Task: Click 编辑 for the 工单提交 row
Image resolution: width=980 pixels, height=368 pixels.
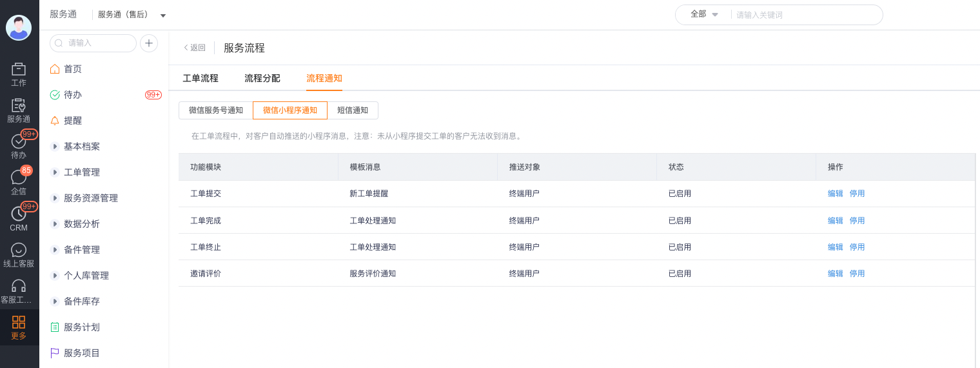Action: pos(836,194)
